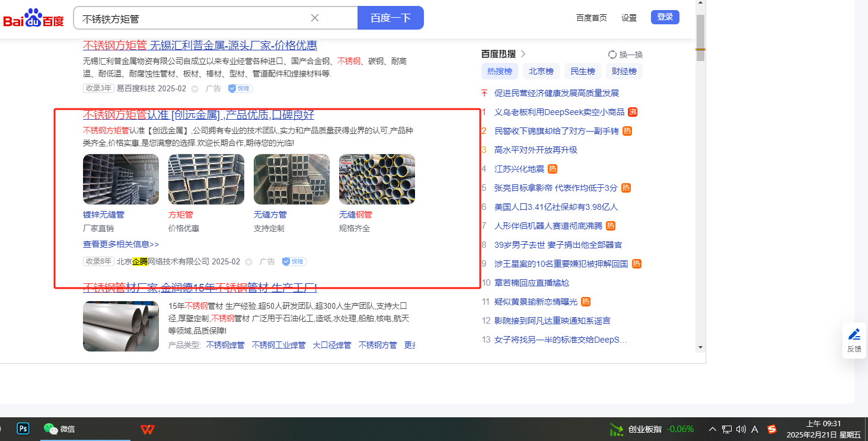Click the 百度一下 search button
This screenshot has width=868, height=441.
point(391,18)
